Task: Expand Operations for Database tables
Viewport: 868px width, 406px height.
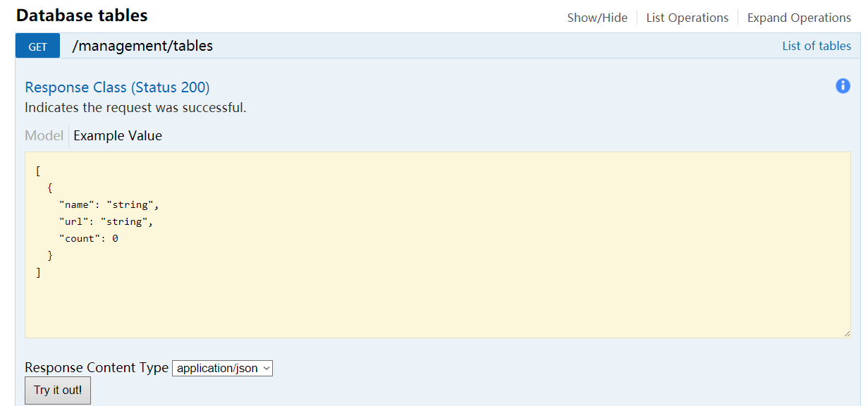Action: pyautogui.click(x=799, y=18)
